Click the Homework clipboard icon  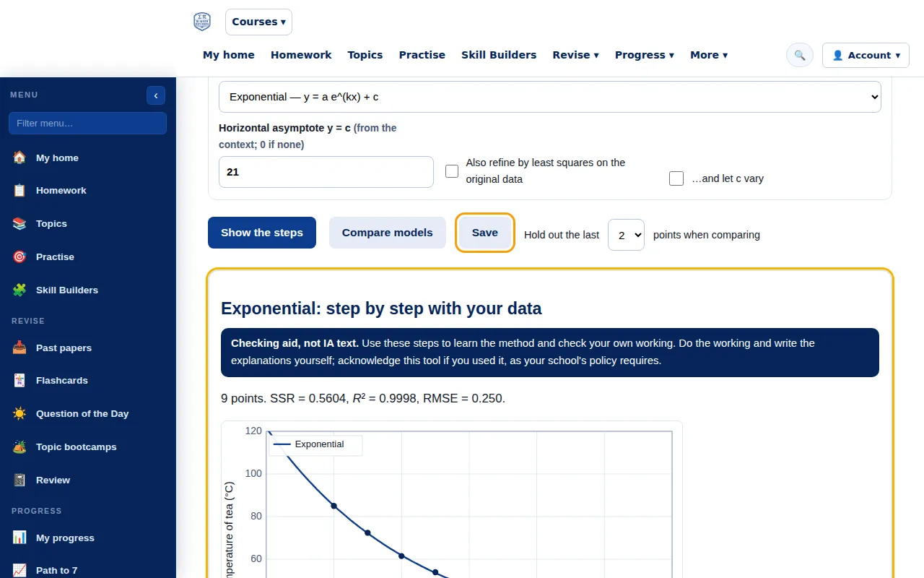click(x=19, y=191)
